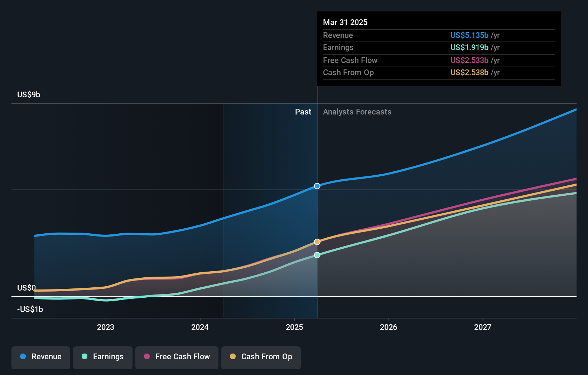
Task: Click the Earnings row label in tooltip
Action: point(338,47)
